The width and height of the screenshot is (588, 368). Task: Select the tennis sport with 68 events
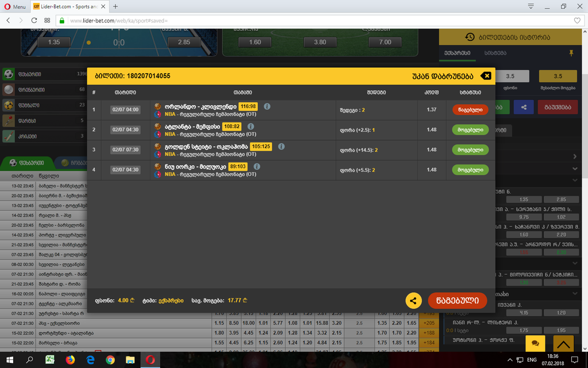coord(44,89)
